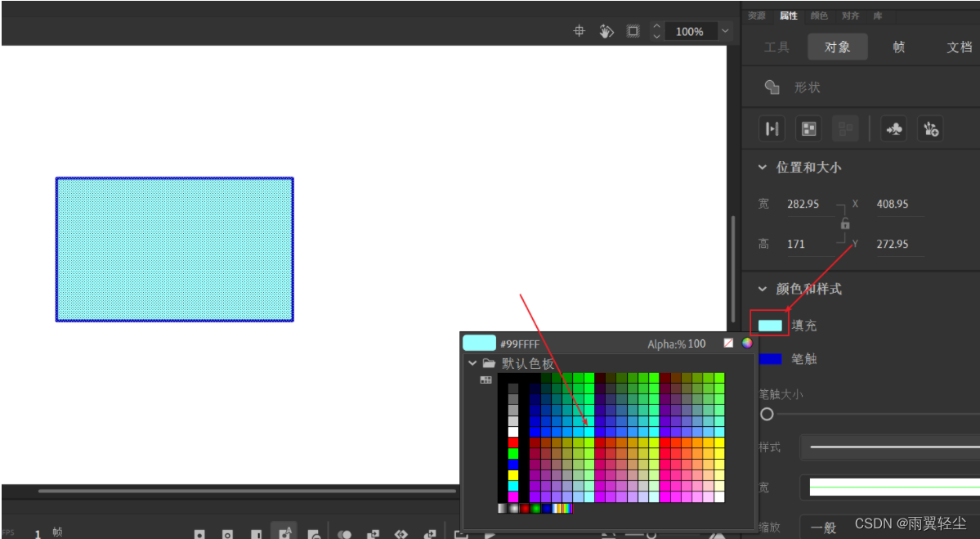Collapse the 颜色和样式 section
The width and height of the screenshot is (980, 539).
tap(762, 289)
